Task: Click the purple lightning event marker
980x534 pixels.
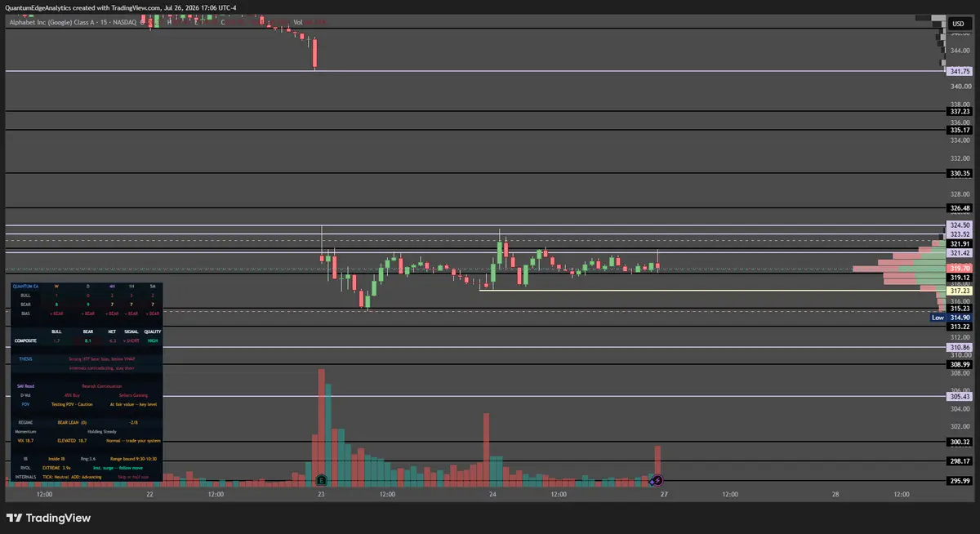Action: click(657, 480)
